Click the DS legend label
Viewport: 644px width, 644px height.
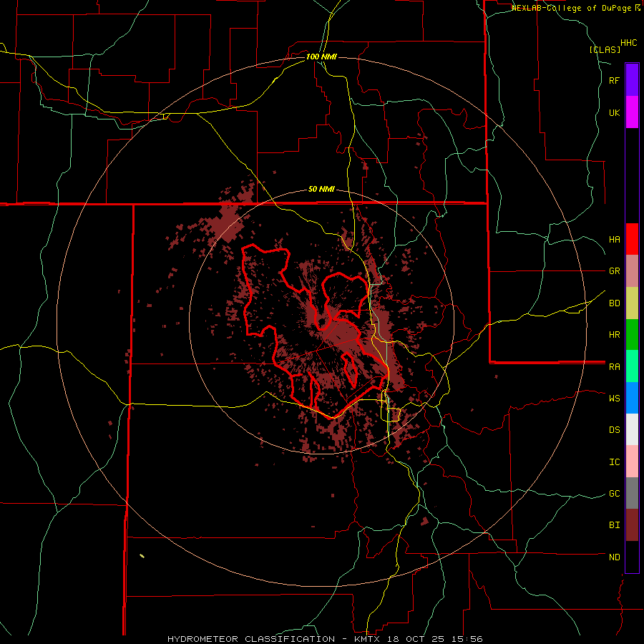[x=614, y=429]
